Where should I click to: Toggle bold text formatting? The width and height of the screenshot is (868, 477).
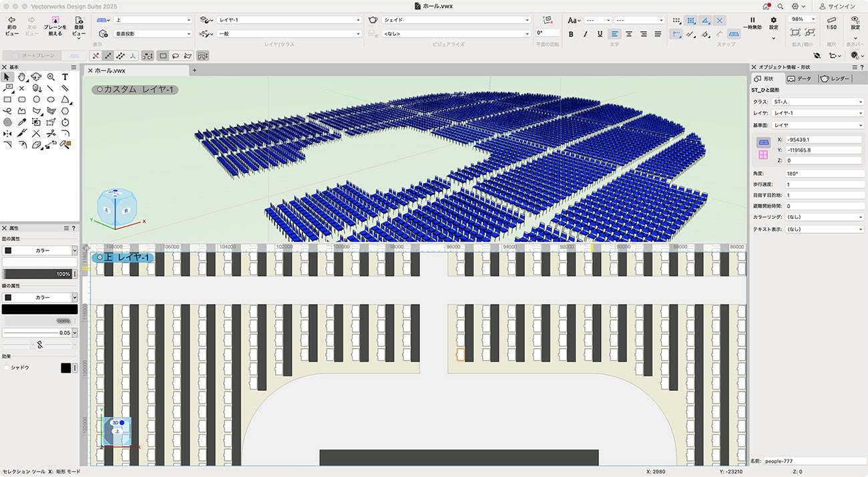571,34
